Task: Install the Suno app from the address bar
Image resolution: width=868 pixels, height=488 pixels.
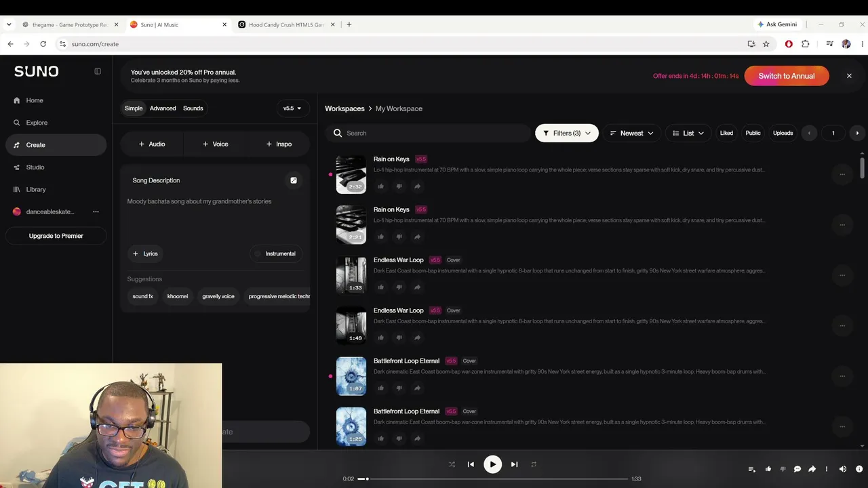Action: (751, 44)
